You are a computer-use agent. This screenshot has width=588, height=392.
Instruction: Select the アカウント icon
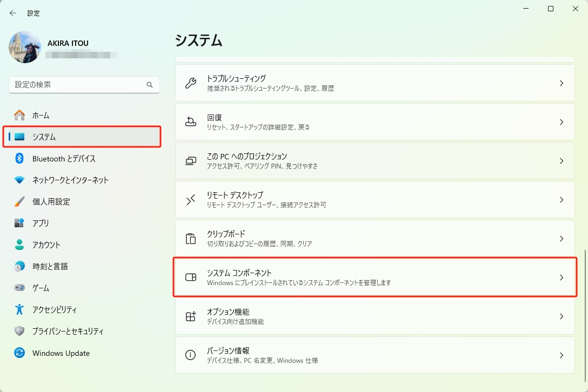pyautogui.click(x=17, y=245)
